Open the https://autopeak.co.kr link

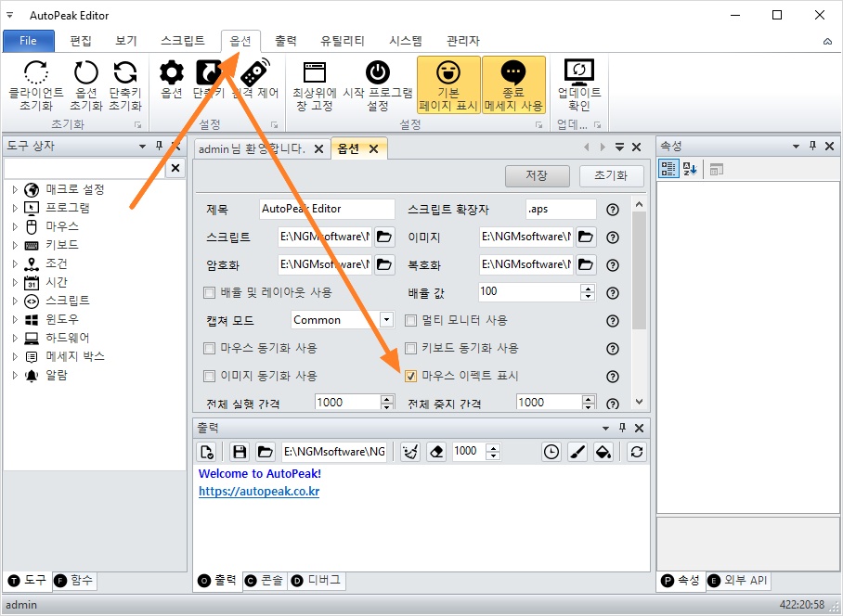point(259,492)
